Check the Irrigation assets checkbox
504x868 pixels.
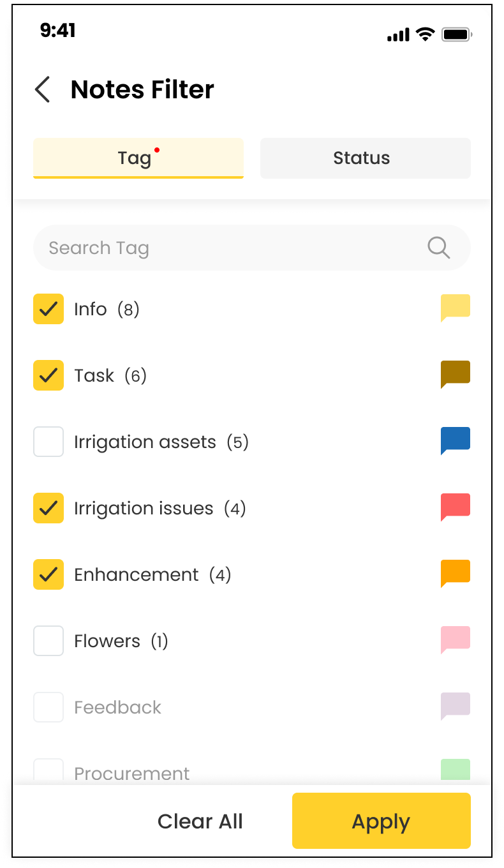click(48, 442)
